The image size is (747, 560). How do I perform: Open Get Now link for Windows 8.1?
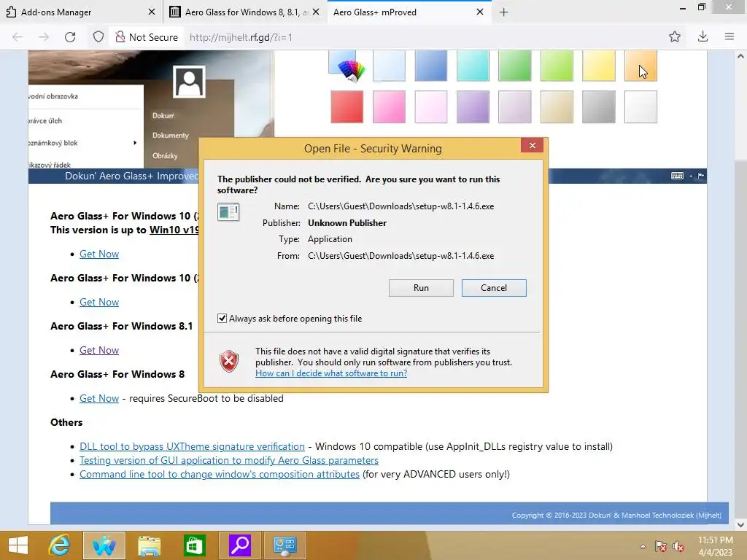pos(99,350)
